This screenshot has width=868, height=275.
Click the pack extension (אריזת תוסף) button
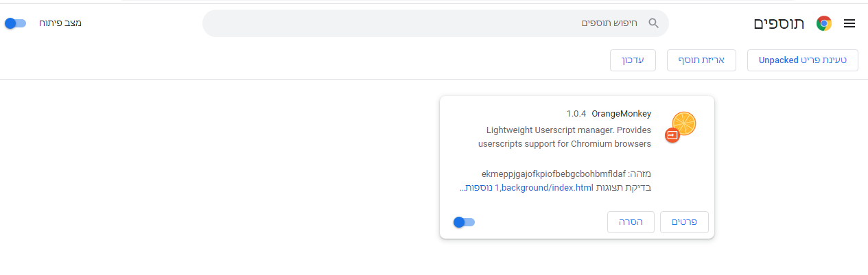click(701, 60)
